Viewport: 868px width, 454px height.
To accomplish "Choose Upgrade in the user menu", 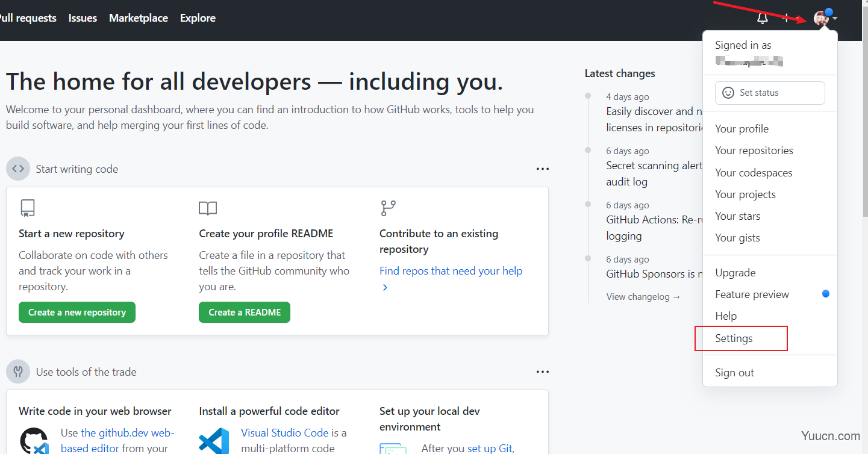I will pyautogui.click(x=770, y=273).
